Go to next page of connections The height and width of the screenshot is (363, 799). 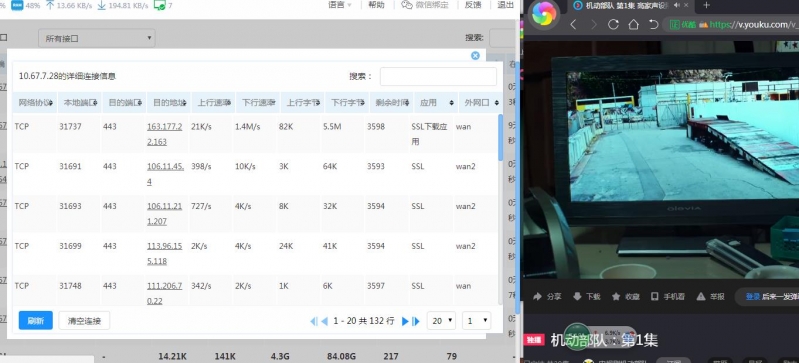click(405, 321)
